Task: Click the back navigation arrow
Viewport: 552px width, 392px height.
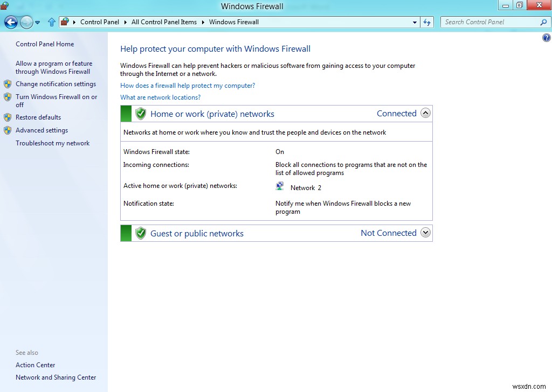Action: [11, 22]
